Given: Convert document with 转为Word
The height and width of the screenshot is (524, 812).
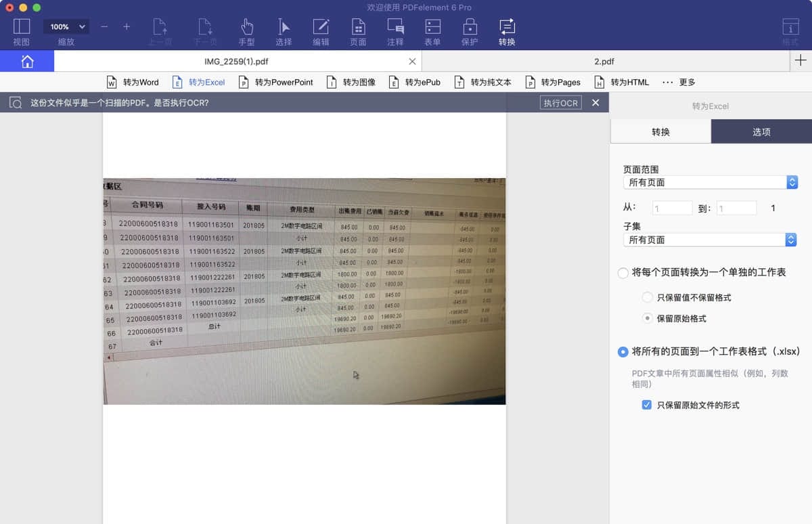Looking at the screenshot, I should [133, 82].
